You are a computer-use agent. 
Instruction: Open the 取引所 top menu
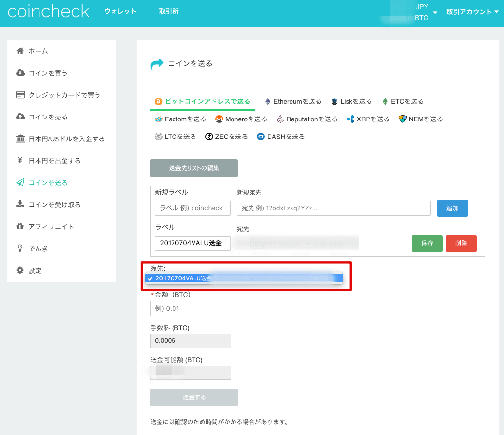click(169, 12)
